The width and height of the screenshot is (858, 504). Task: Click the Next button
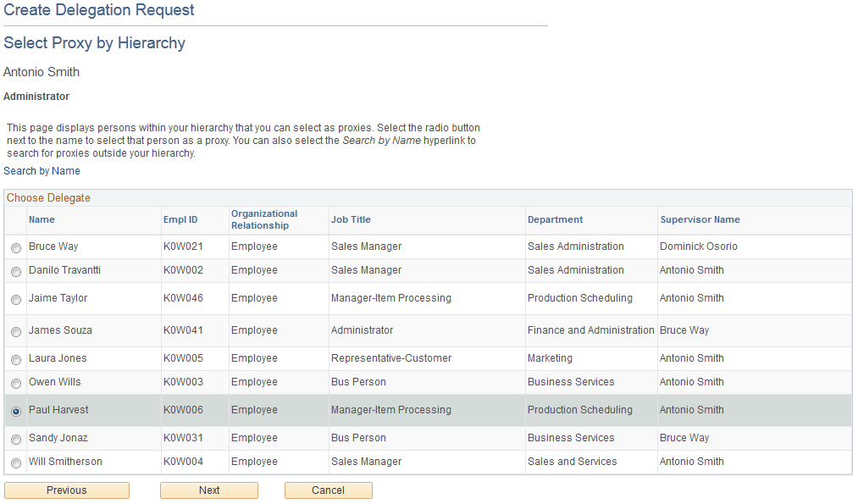208,490
